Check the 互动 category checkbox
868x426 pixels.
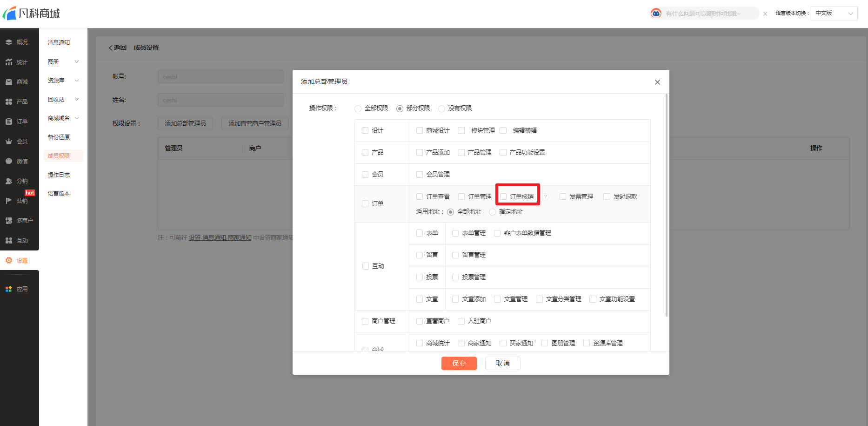[x=366, y=266]
